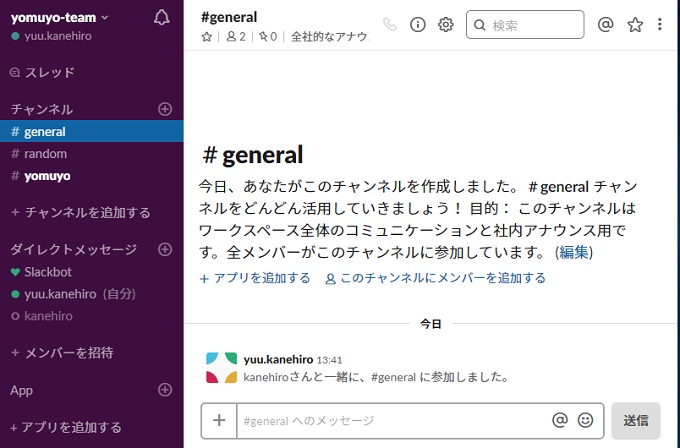This screenshot has width=680, height=448.
Task: Open the notifications bell icon
Action: pyautogui.click(x=161, y=17)
